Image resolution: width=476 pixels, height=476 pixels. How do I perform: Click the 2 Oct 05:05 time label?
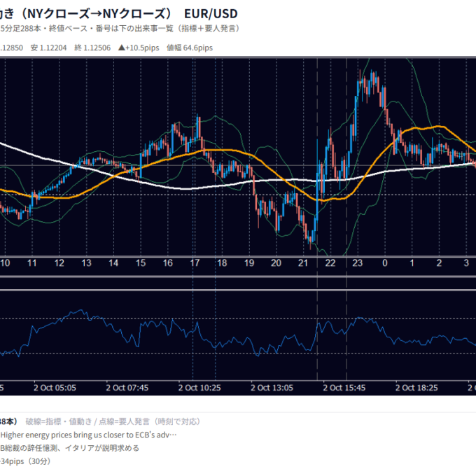55,388
